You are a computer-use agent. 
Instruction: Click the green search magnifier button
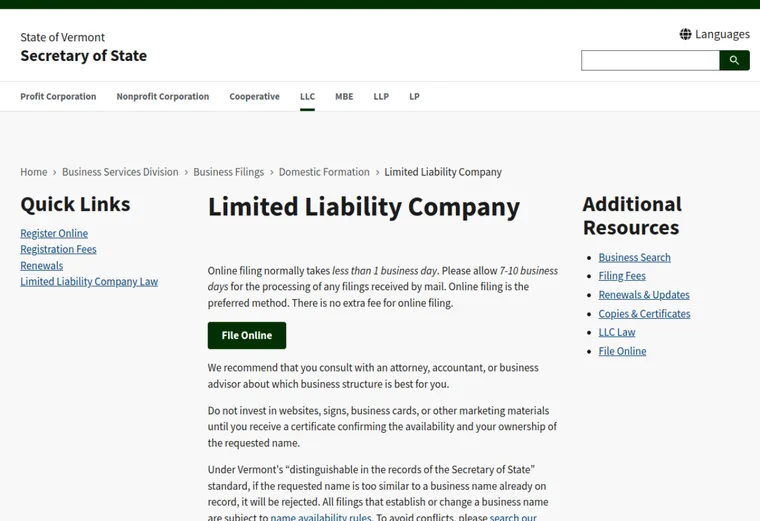(734, 61)
